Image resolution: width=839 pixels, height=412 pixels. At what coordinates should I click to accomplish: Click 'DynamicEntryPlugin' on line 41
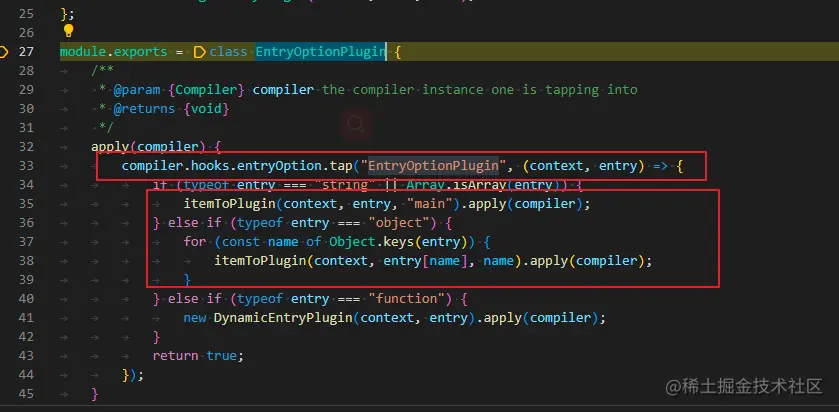pyautogui.click(x=283, y=318)
